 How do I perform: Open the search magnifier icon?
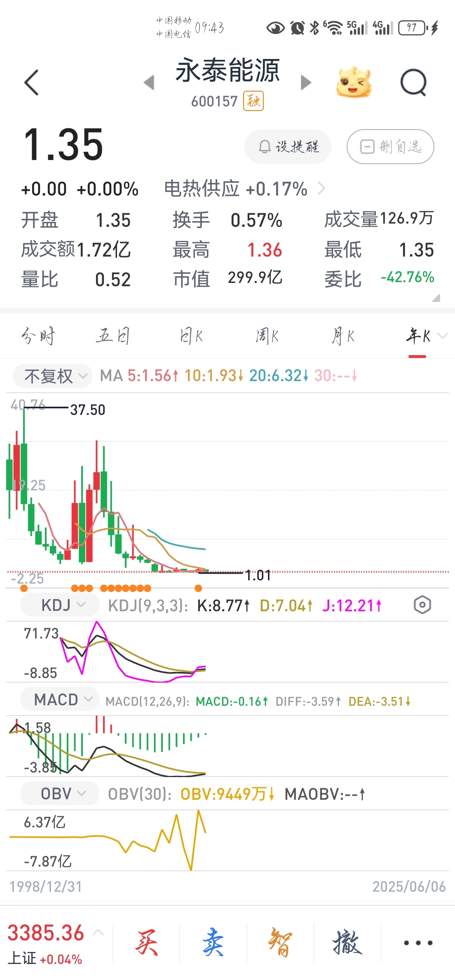(x=413, y=82)
